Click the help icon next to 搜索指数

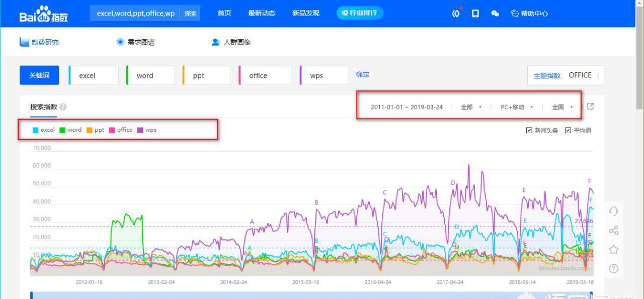coord(63,107)
